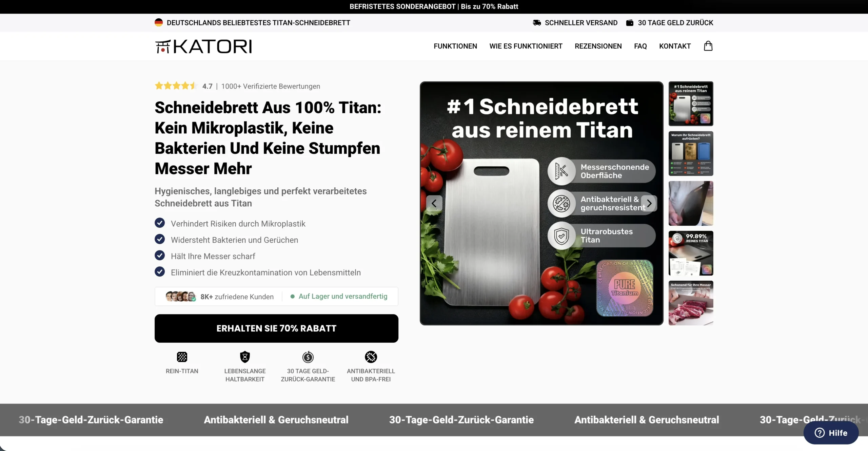The image size is (868, 451).
Task: Open the shopping bag cart icon
Action: [x=708, y=46]
